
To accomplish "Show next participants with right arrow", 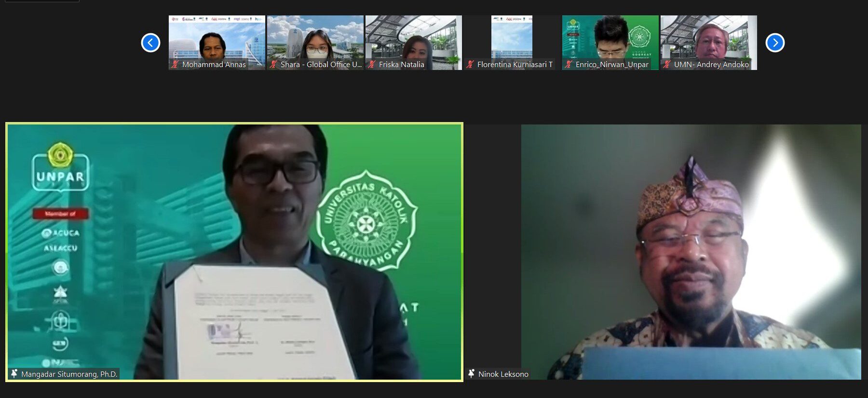I will click(x=775, y=42).
